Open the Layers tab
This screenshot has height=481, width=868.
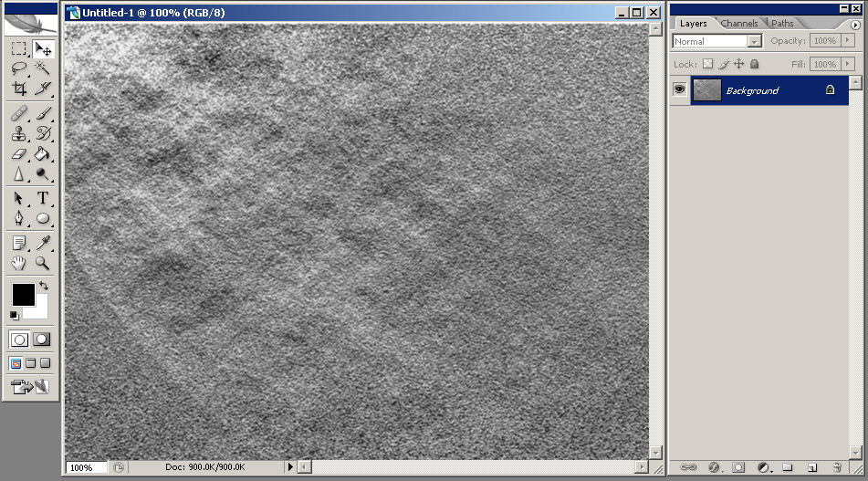(693, 23)
